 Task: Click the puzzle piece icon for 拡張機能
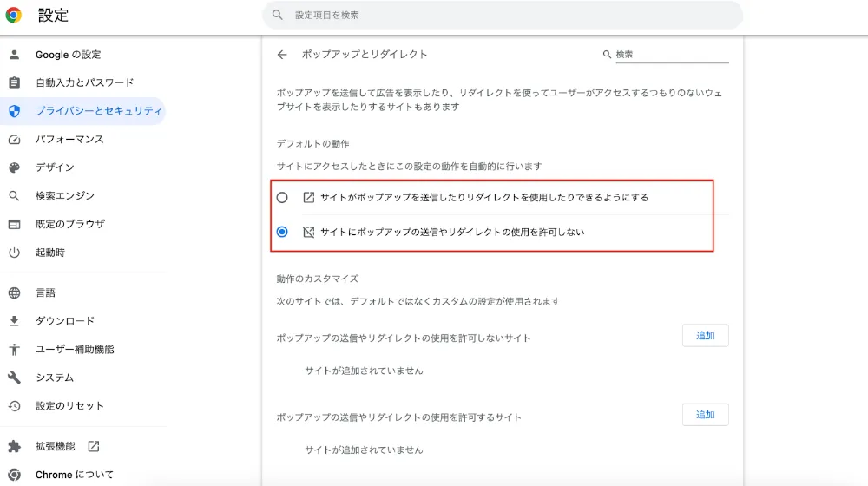(15, 446)
